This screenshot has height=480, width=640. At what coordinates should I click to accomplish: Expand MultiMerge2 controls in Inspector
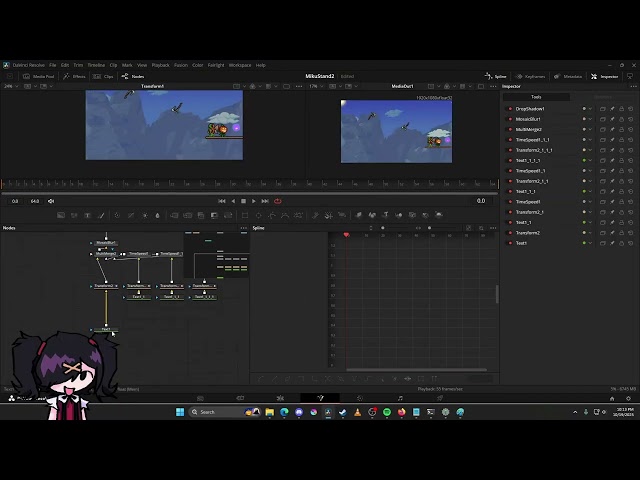(590, 129)
